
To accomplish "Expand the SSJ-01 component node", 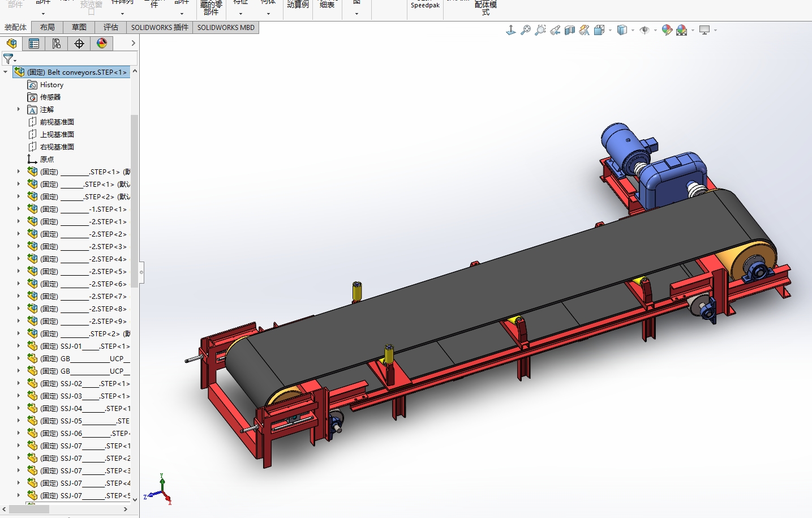I will pos(19,346).
